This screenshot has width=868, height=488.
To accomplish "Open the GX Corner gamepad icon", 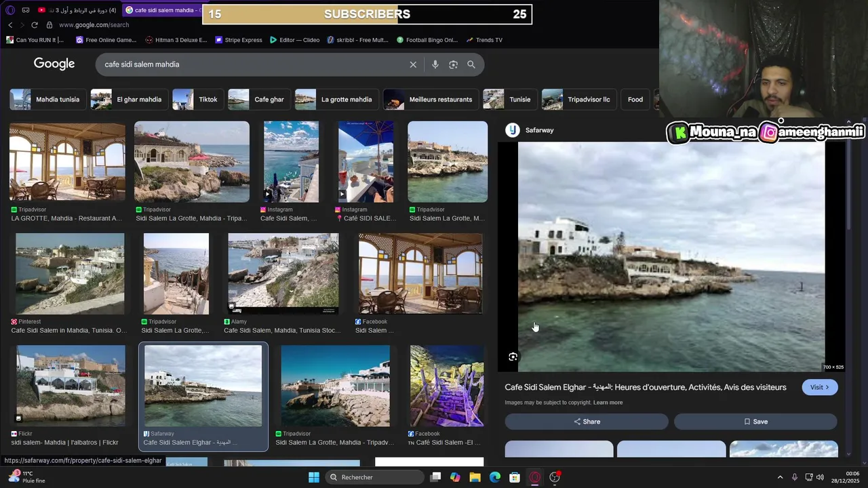I will (26, 10).
